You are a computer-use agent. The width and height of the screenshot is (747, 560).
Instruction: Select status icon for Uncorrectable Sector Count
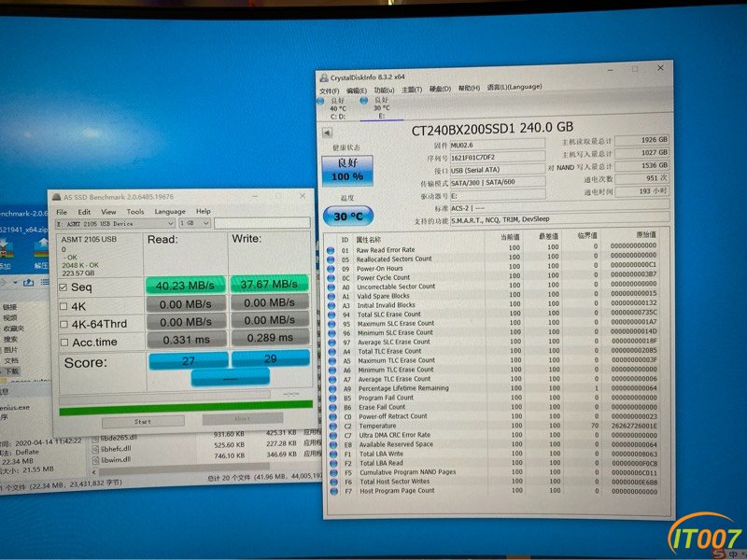tap(331, 287)
